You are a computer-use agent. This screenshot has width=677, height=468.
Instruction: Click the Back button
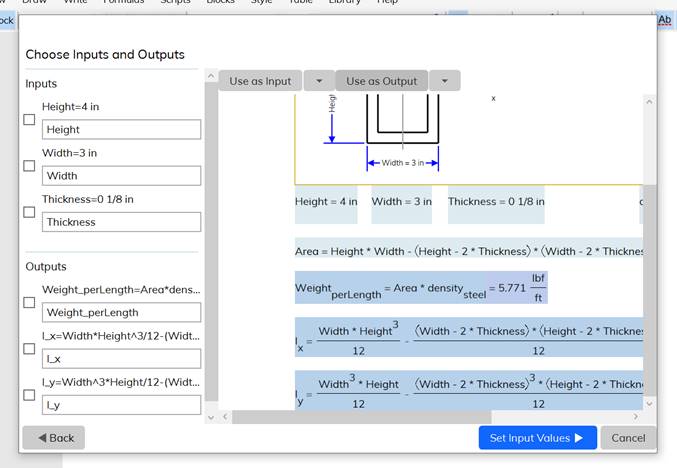pos(54,438)
